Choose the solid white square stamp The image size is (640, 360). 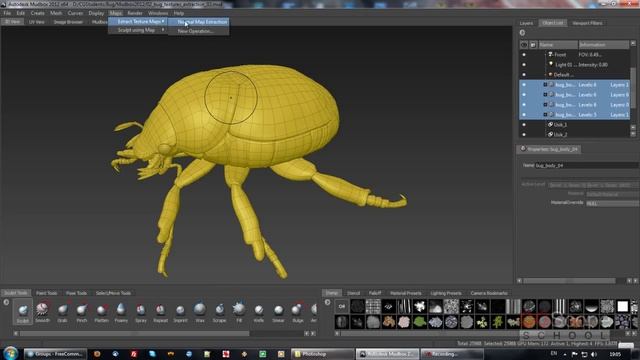622,306
